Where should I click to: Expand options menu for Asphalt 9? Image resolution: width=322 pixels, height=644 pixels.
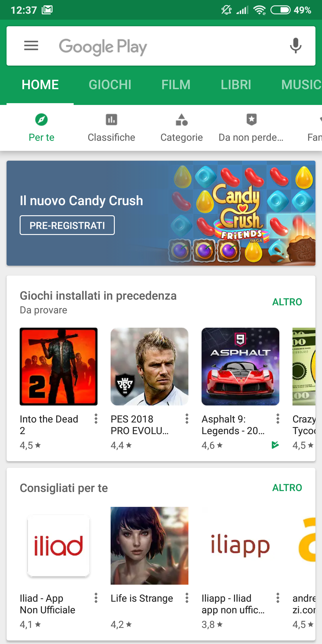[278, 419]
